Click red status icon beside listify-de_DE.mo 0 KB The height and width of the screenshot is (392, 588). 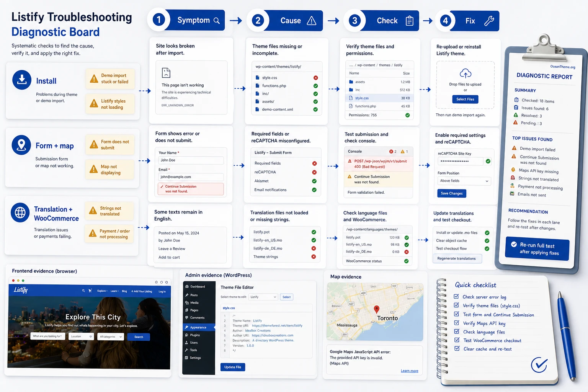coord(407,252)
